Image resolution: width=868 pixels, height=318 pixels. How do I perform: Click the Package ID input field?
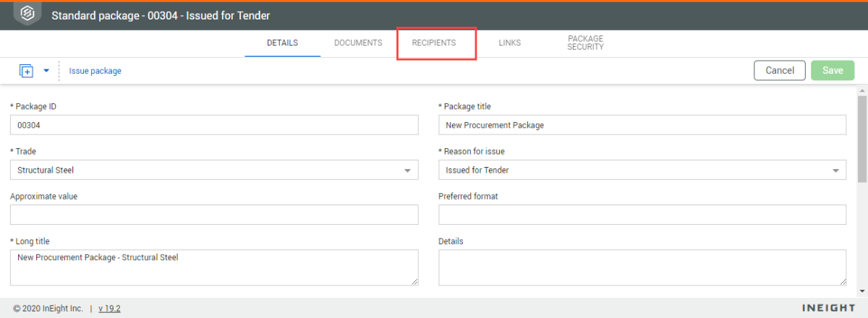pyautogui.click(x=214, y=125)
